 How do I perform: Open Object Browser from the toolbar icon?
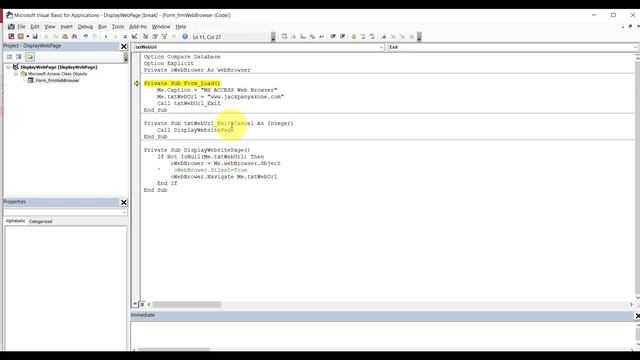(x=164, y=37)
